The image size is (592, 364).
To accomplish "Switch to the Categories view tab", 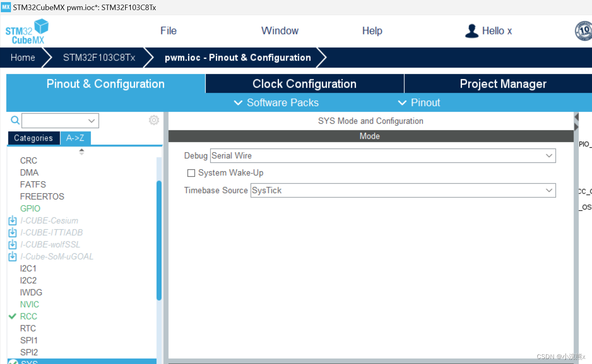I will click(x=33, y=138).
